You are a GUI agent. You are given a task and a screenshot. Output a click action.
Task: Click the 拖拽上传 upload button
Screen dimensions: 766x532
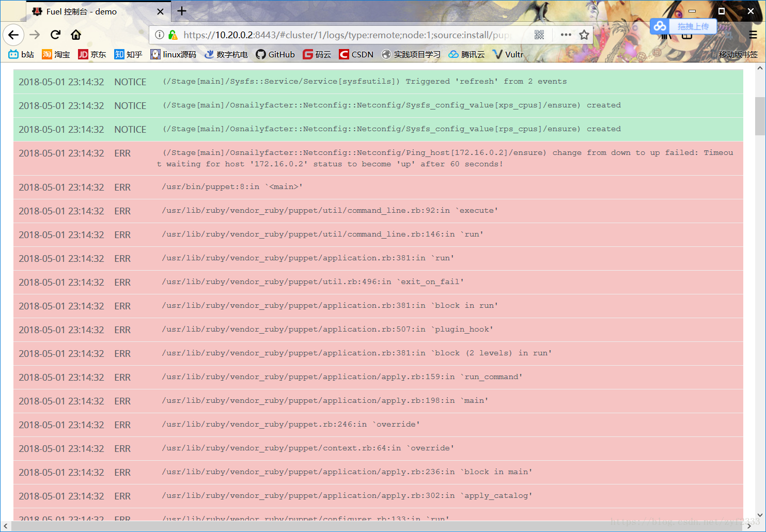pos(693,26)
